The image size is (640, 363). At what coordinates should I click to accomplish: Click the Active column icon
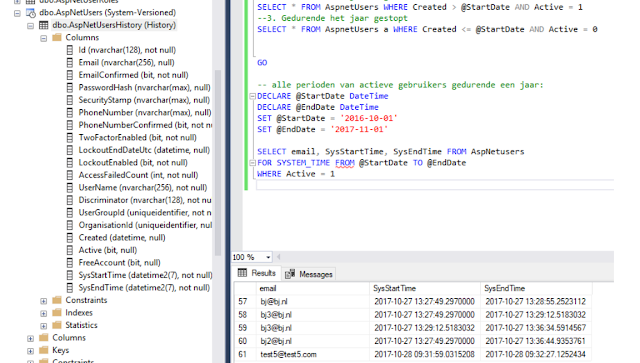(x=70, y=250)
